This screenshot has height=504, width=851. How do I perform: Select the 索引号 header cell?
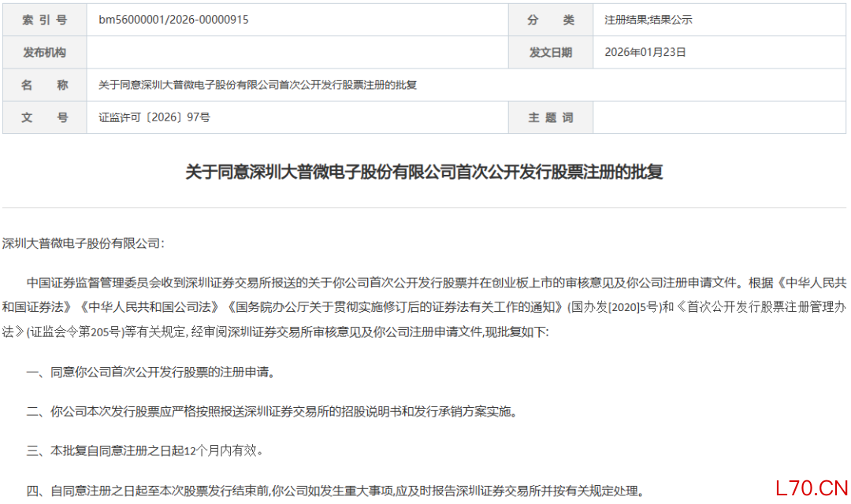click(x=44, y=20)
